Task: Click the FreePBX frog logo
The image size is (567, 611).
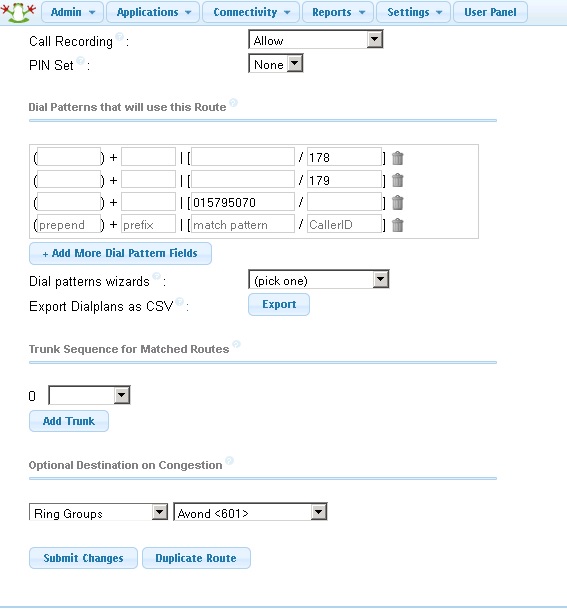Action: 18,12
